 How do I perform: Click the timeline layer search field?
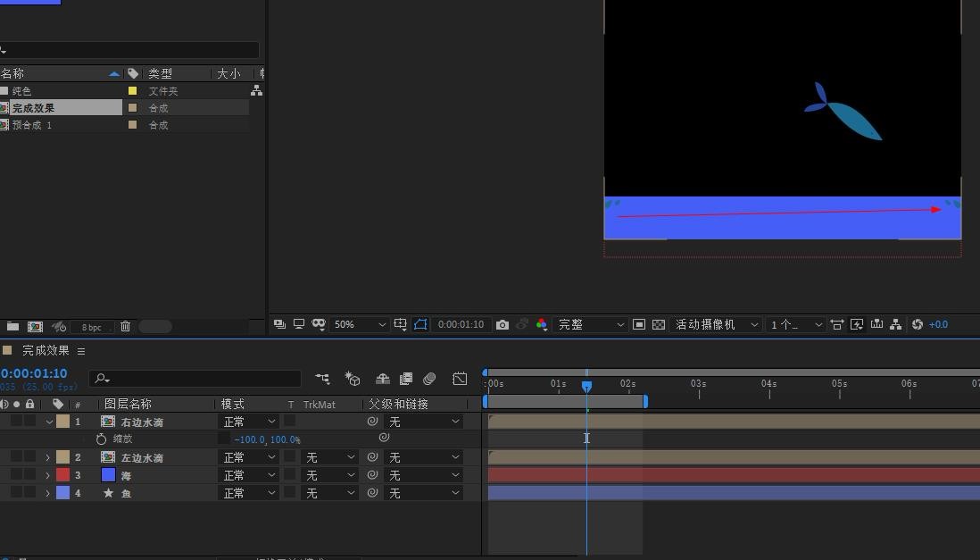pos(195,379)
